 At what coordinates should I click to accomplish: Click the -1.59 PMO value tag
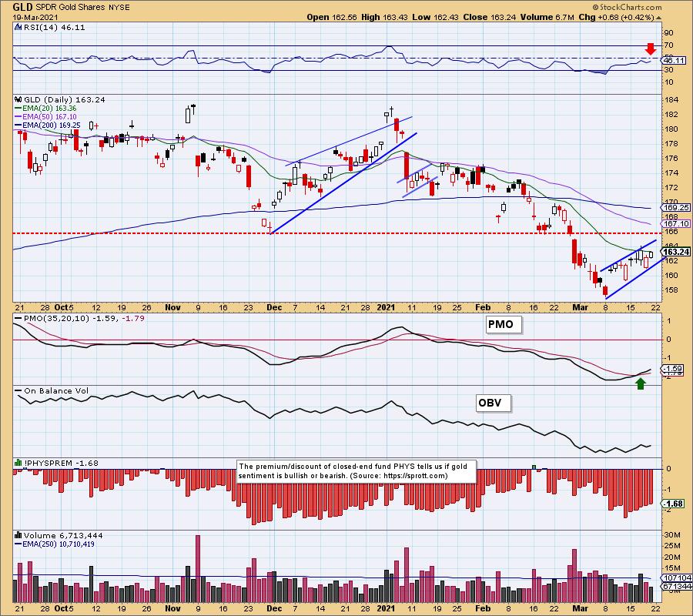(674, 369)
